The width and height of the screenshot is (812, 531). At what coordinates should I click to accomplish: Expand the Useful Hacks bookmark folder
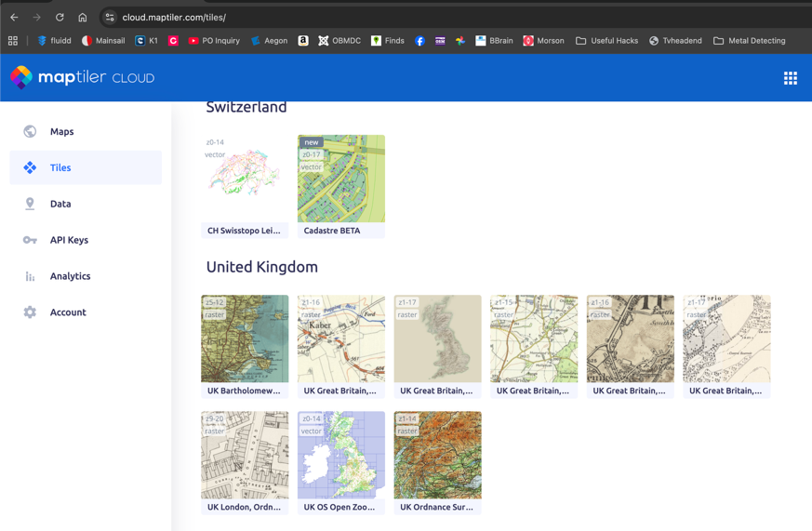tap(607, 40)
